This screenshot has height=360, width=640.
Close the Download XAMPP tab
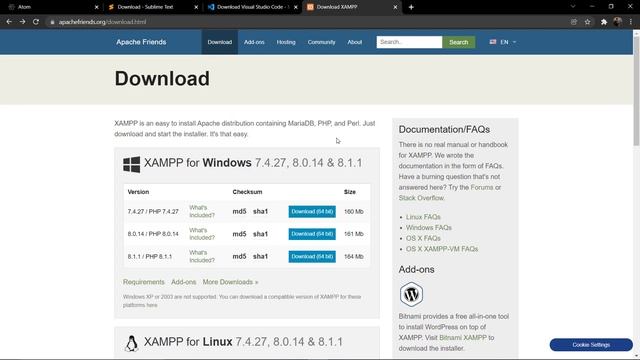click(x=395, y=7)
